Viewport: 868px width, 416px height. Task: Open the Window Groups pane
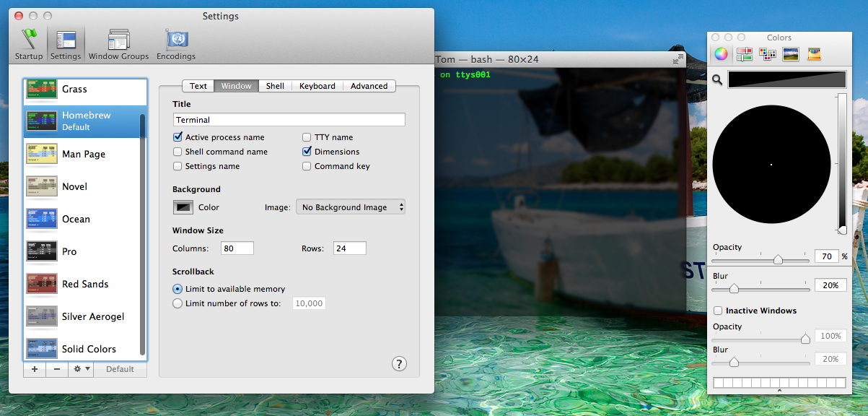point(118,45)
